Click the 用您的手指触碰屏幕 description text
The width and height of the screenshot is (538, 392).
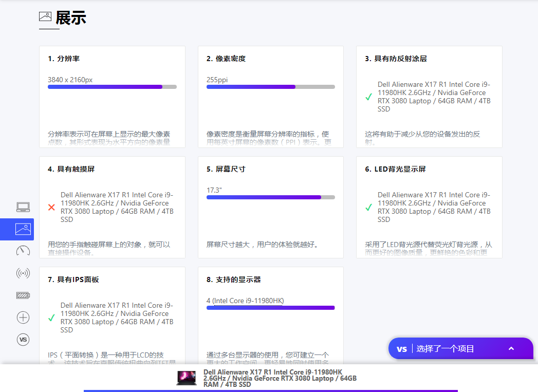pyautogui.click(x=109, y=248)
